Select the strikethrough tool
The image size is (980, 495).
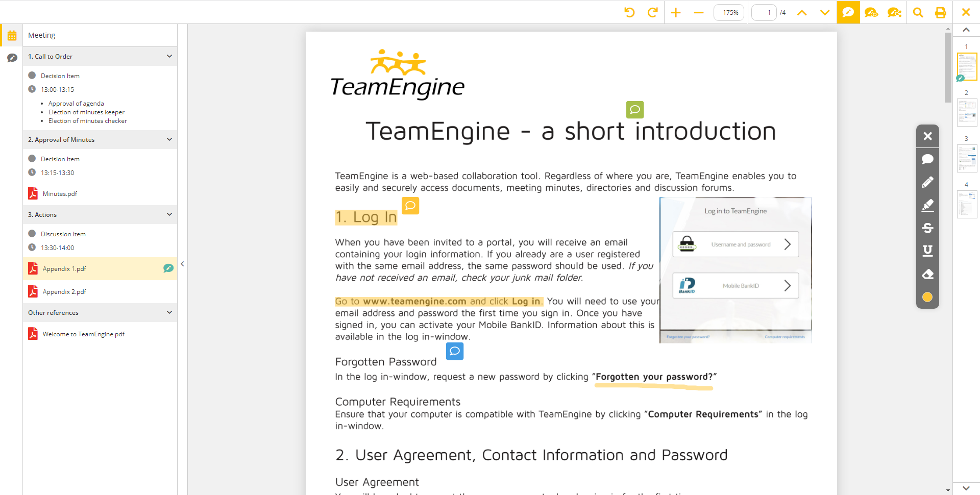coord(927,228)
